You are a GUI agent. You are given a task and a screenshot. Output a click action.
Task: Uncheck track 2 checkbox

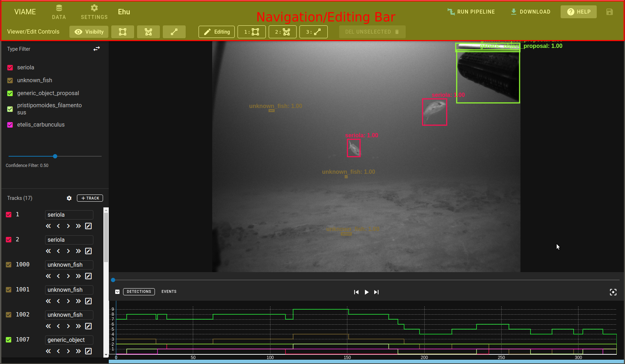[x=9, y=240]
